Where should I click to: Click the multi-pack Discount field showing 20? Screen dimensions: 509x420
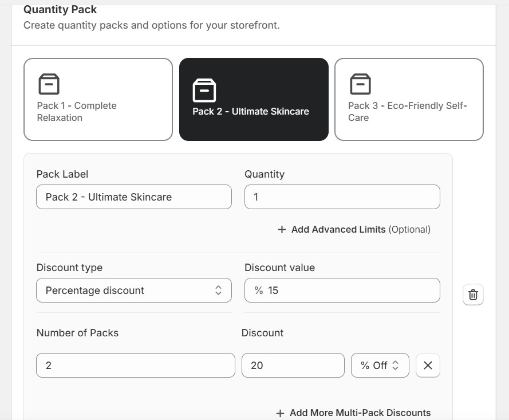pos(293,366)
